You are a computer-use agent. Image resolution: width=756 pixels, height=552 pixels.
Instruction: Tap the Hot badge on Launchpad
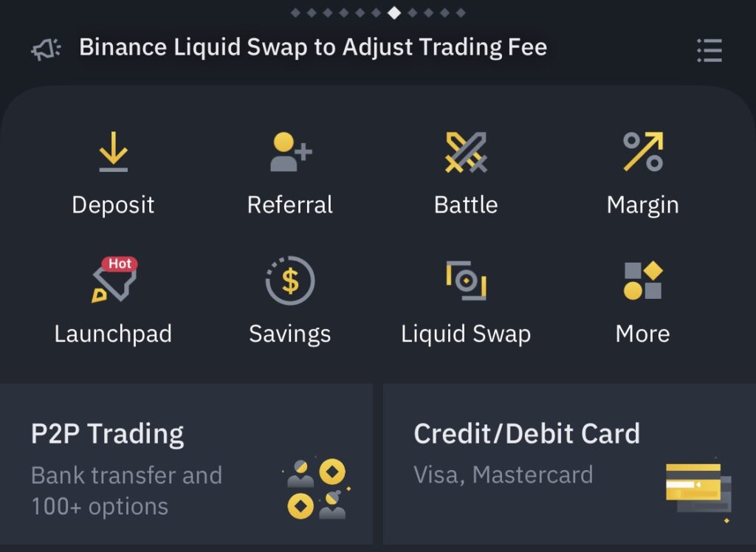click(x=120, y=263)
